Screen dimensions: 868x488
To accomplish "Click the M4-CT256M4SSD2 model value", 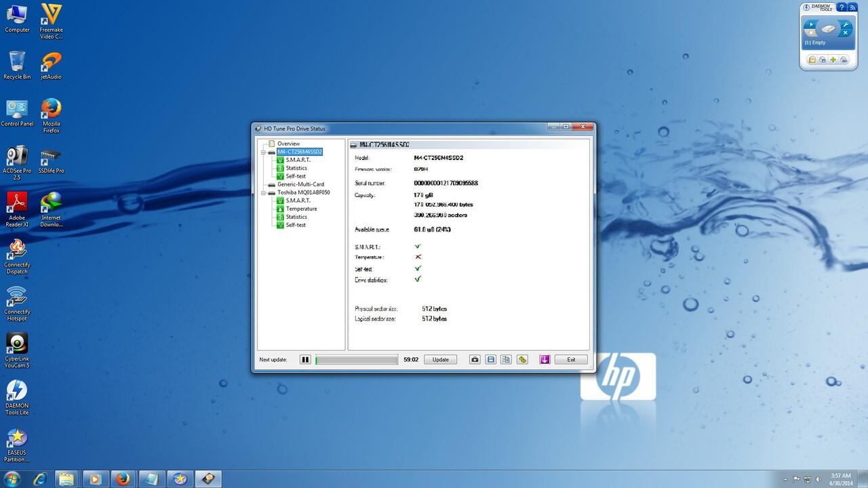I will (438, 158).
